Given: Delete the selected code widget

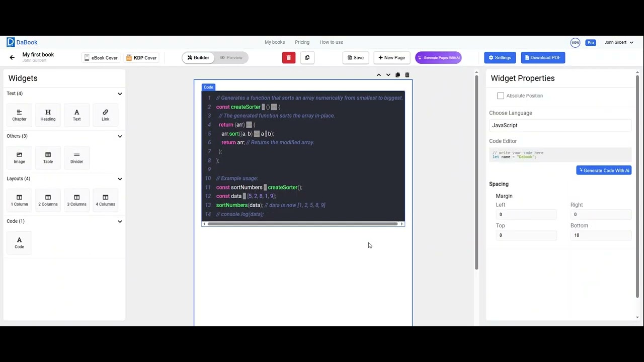Looking at the screenshot, I should tap(407, 75).
